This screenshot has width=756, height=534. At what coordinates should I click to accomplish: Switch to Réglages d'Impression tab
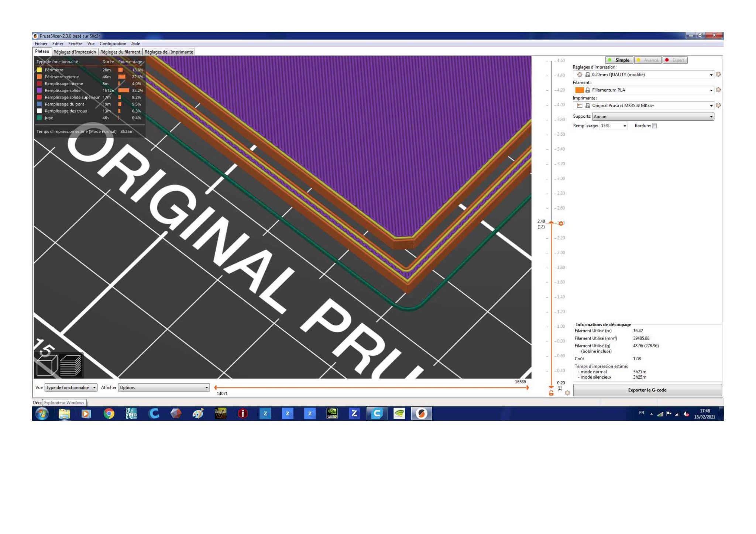coord(75,52)
